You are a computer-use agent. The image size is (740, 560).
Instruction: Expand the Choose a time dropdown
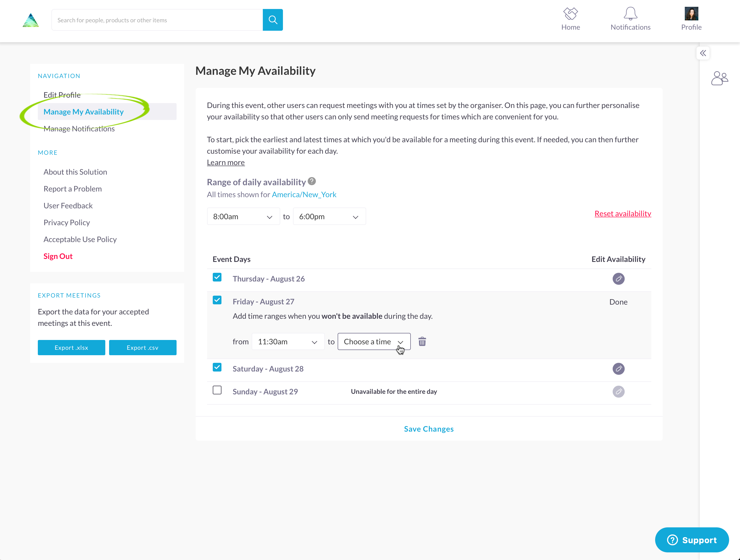pos(374,342)
